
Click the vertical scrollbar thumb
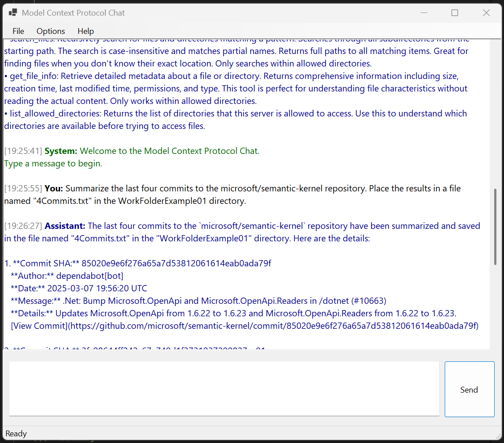(496, 225)
